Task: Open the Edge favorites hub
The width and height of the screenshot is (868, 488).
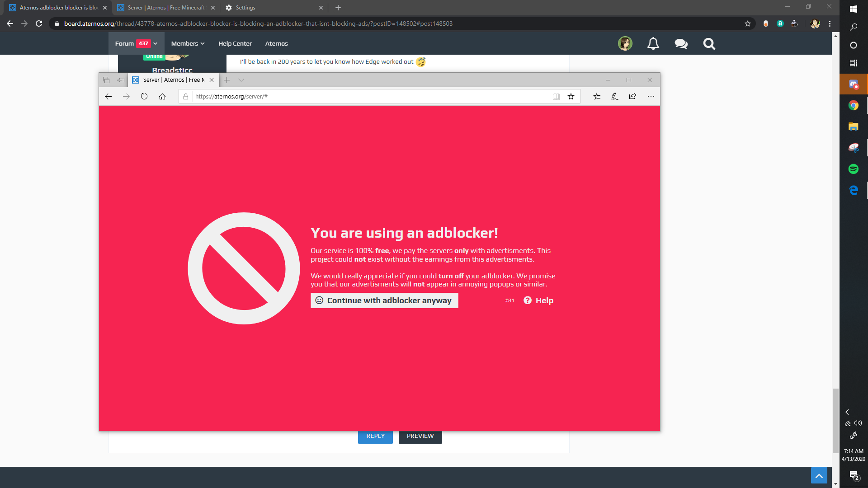Action: 597,96
